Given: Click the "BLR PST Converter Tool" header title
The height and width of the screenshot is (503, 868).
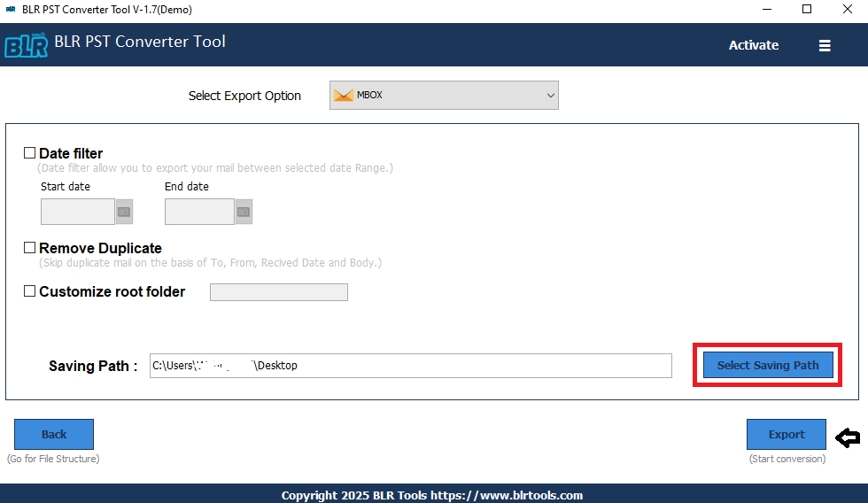Looking at the screenshot, I should coord(140,42).
